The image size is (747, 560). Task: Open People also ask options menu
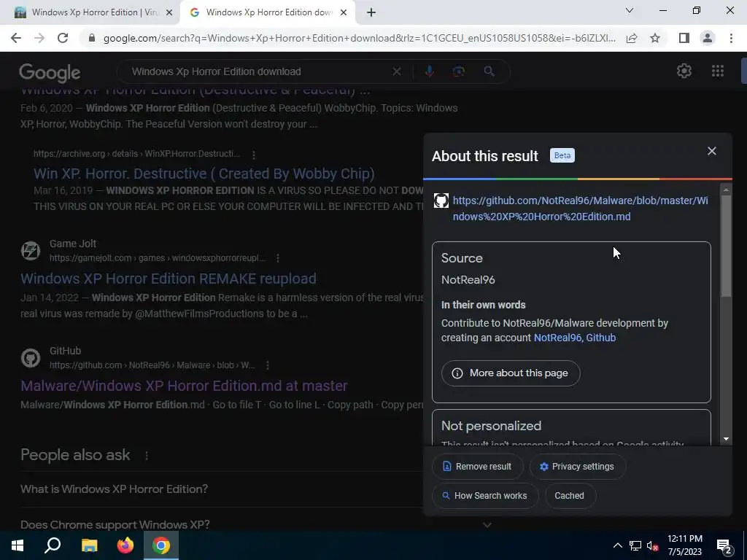(147, 456)
